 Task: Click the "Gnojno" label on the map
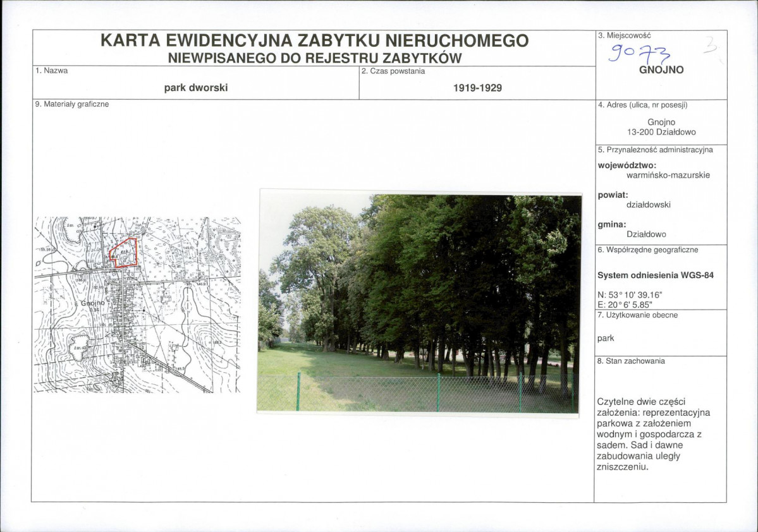92,303
